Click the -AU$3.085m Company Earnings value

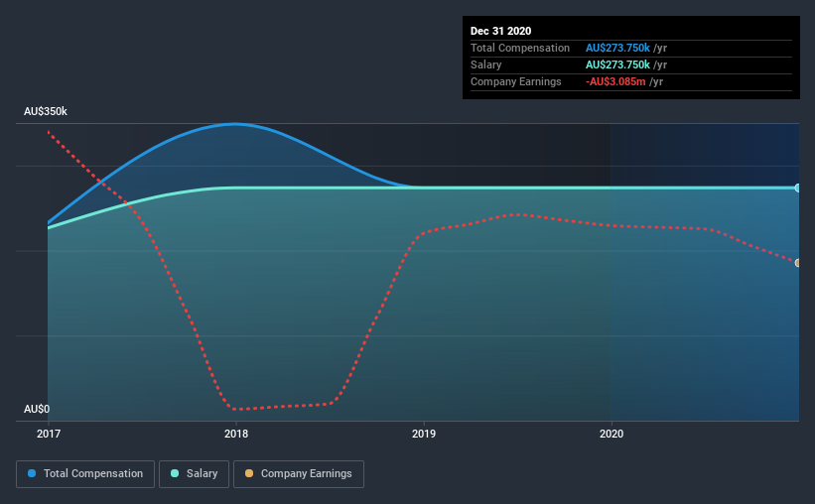[615, 81]
